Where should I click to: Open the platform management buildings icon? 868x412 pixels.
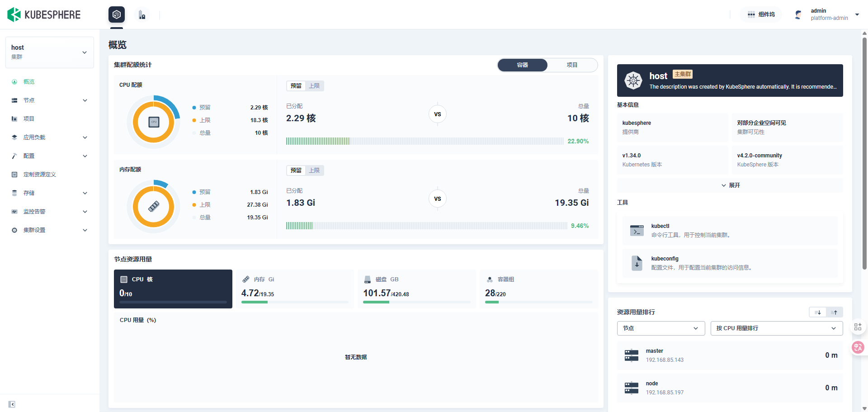[x=142, y=15]
